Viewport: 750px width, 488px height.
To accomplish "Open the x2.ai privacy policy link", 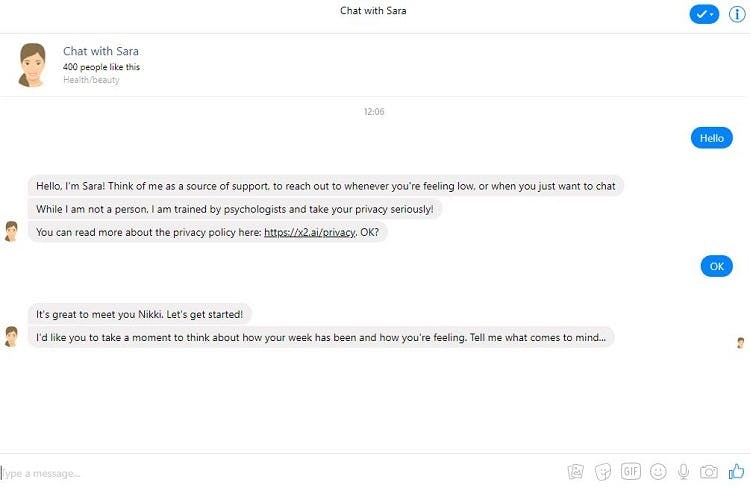I will (x=309, y=232).
